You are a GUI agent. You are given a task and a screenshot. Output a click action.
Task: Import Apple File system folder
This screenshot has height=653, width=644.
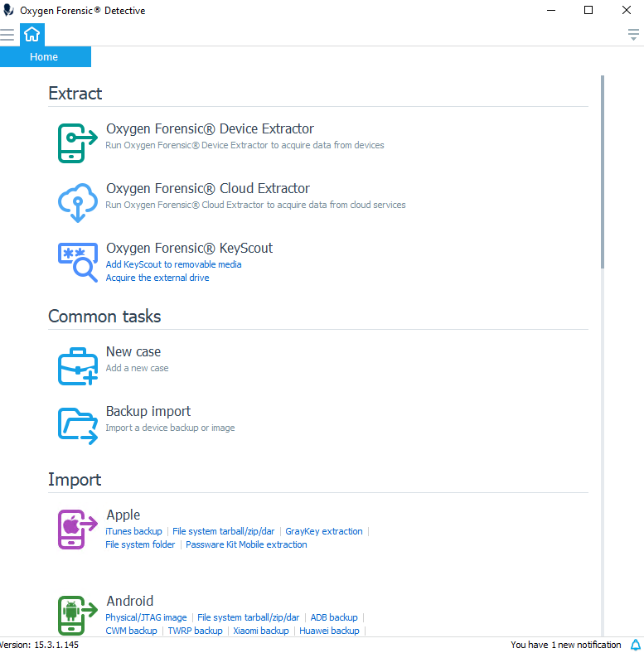140,544
